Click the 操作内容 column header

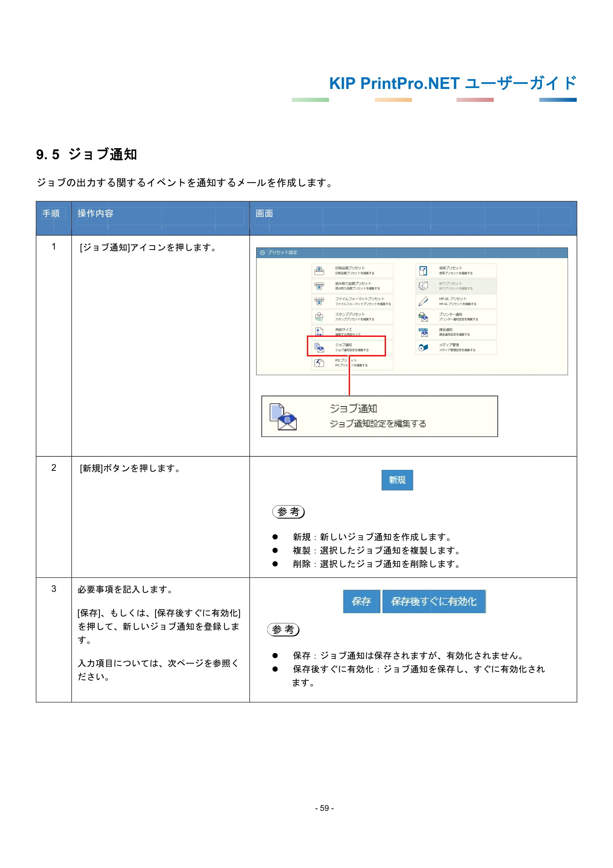click(x=96, y=213)
